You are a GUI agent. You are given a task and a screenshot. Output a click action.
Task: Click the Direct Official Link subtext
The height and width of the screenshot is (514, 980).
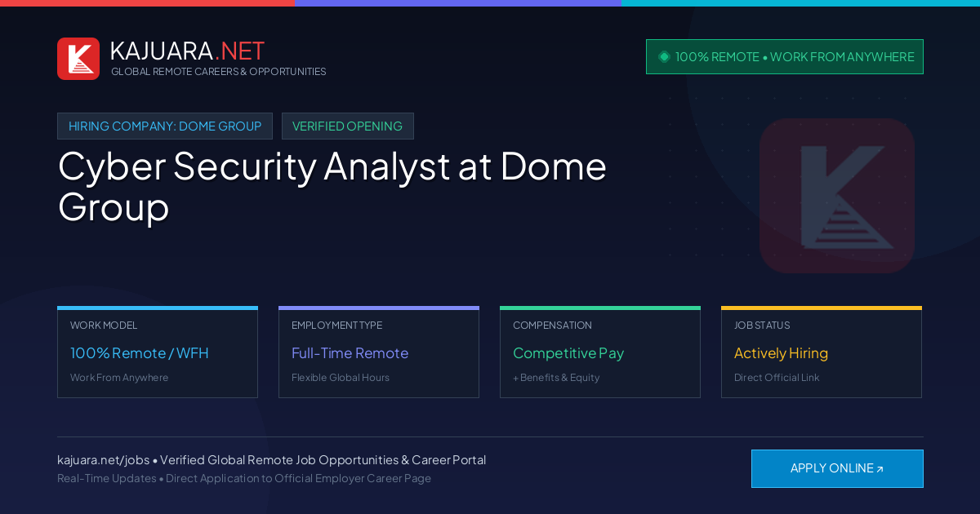777,378
